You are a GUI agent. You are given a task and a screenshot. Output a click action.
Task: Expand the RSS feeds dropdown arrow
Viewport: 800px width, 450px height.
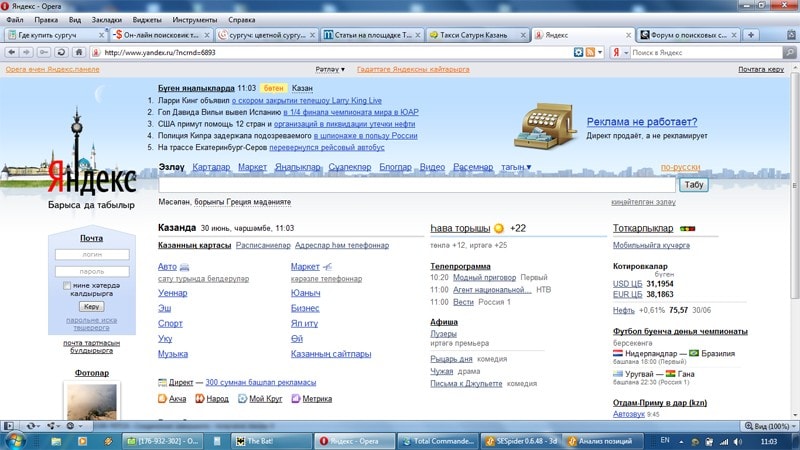(x=600, y=53)
